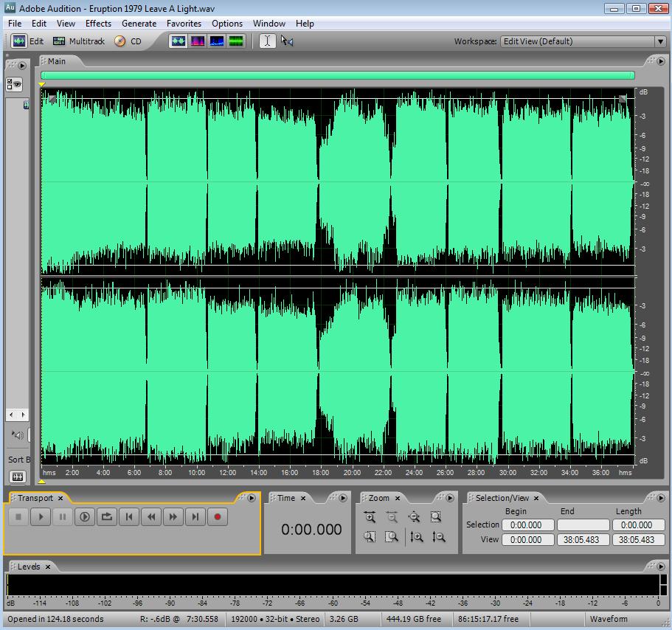Click the green horizontal zoom scrollbar
The width and height of the screenshot is (672, 630).
(337, 75)
